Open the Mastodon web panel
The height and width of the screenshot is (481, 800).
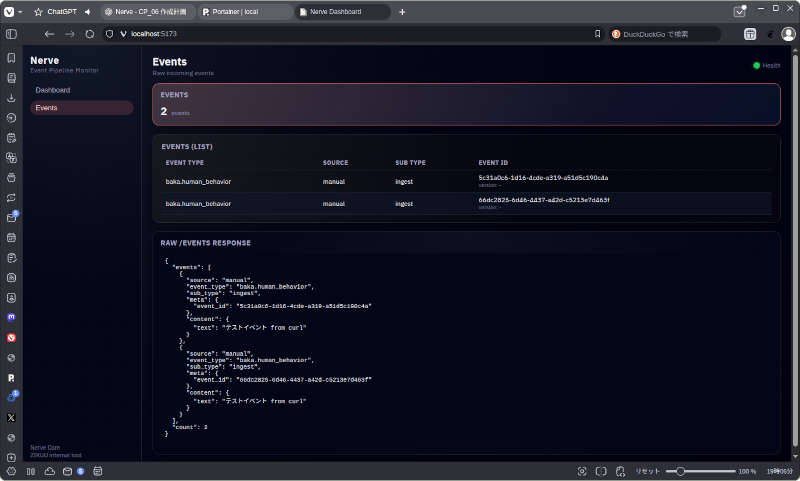click(x=11, y=317)
